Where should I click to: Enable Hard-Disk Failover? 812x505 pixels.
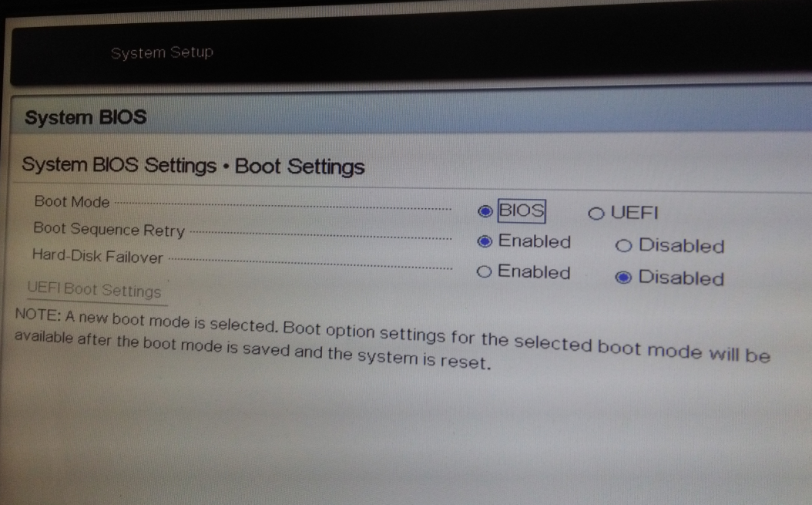[x=484, y=271]
